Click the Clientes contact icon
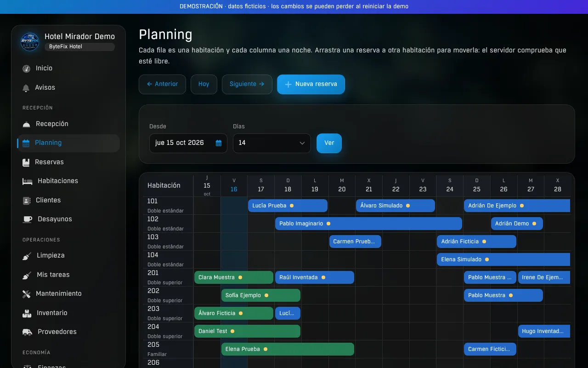This screenshot has height=368, width=588. pyautogui.click(x=27, y=201)
